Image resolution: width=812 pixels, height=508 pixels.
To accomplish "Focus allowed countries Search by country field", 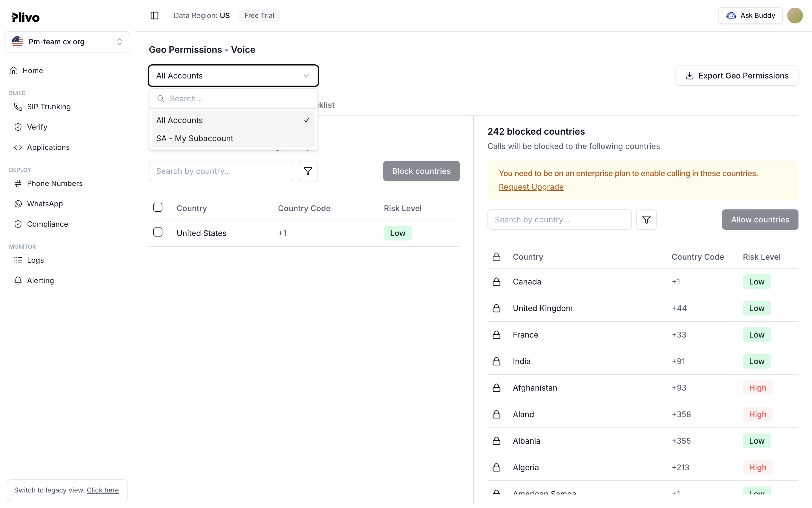I will [x=221, y=171].
